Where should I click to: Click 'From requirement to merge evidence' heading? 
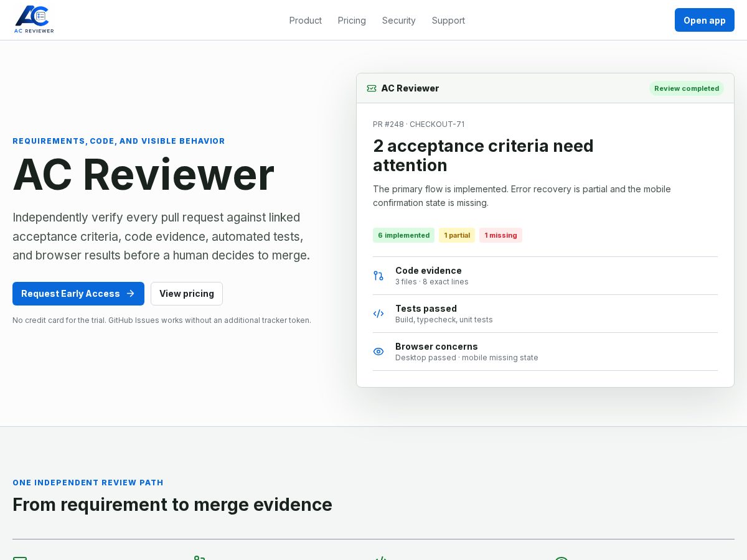tap(172, 505)
